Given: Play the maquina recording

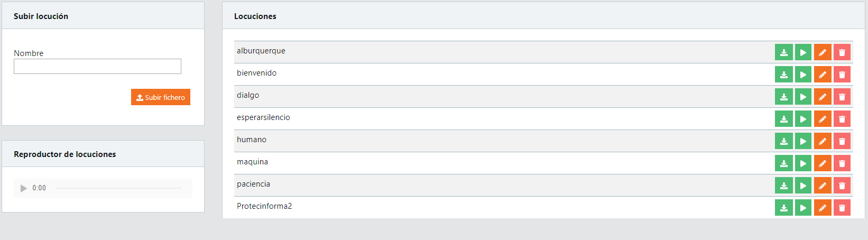Looking at the screenshot, I should coord(803,163).
